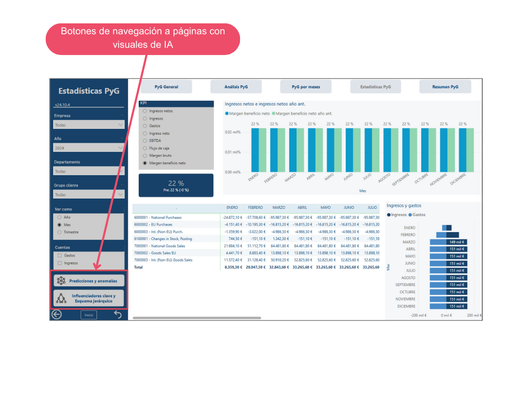
Task: Open the Grupo cliente dropdown
Action: pos(89,194)
